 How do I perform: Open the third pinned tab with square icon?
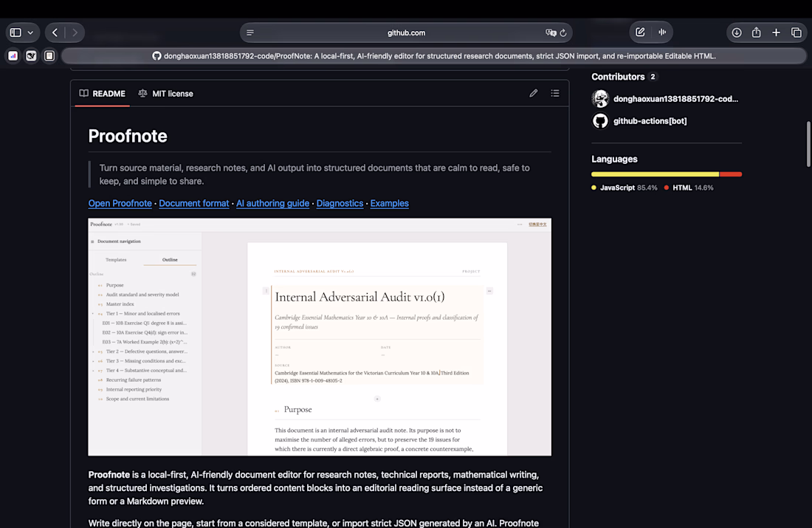(49, 55)
